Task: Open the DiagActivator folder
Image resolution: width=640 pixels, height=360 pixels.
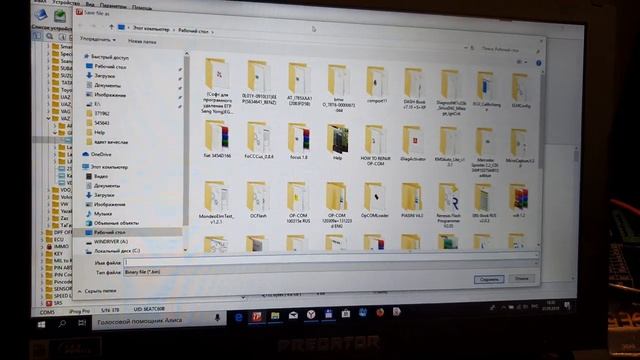Action: pos(413,143)
